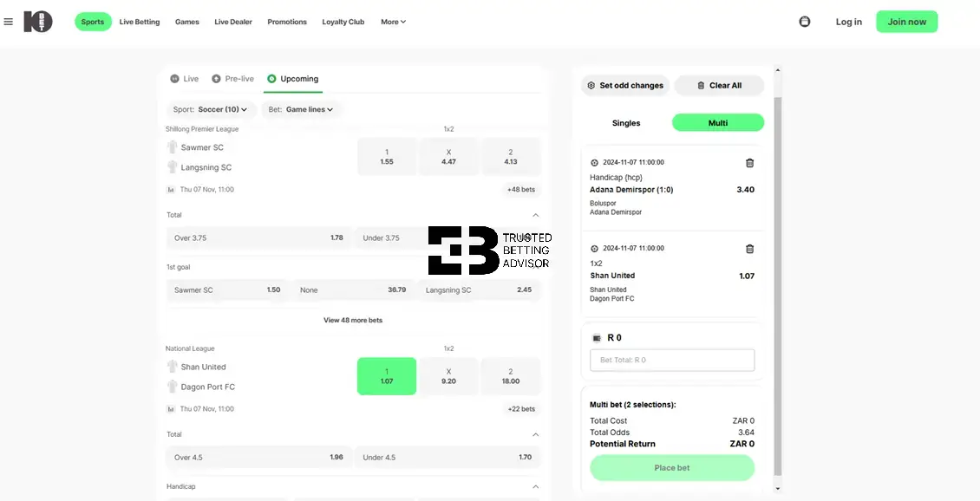Open Live Betting section
This screenshot has height=501, width=980.
(x=140, y=22)
